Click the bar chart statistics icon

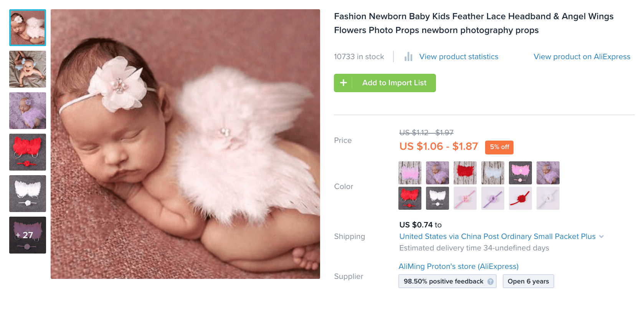coord(408,57)
